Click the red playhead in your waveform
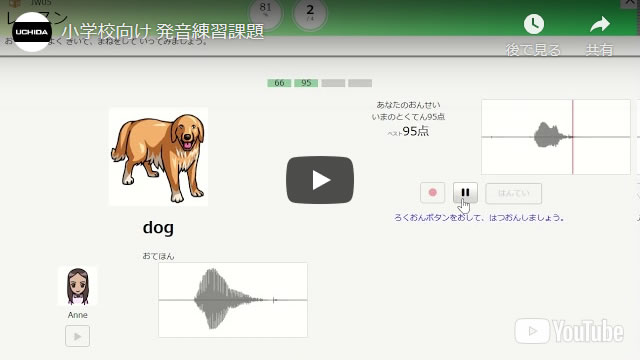640x360 pixels. [573, 137]
